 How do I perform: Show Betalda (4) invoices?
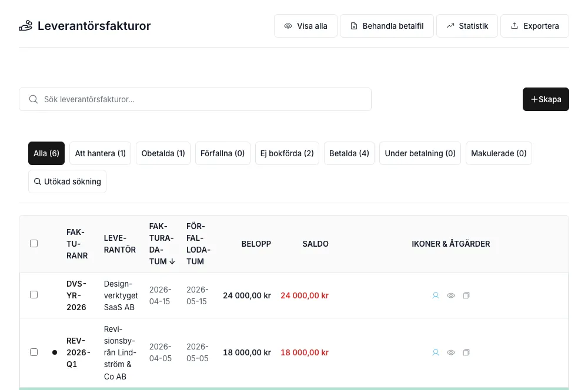pos(349,153)
